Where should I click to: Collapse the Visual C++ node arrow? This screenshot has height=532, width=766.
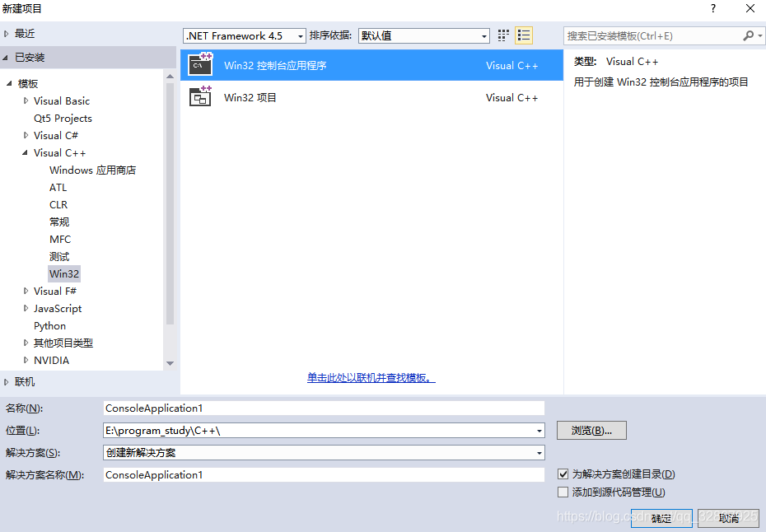click(x=25, y=152)
